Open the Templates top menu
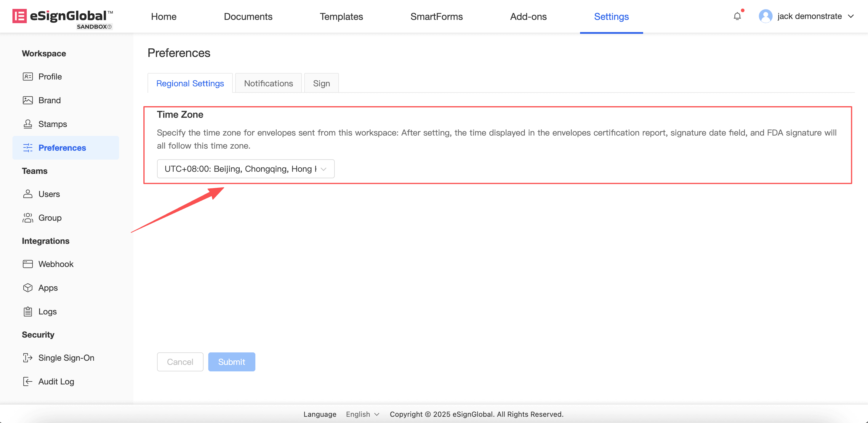This screenshot has width=868, height=423. [341, 16]
